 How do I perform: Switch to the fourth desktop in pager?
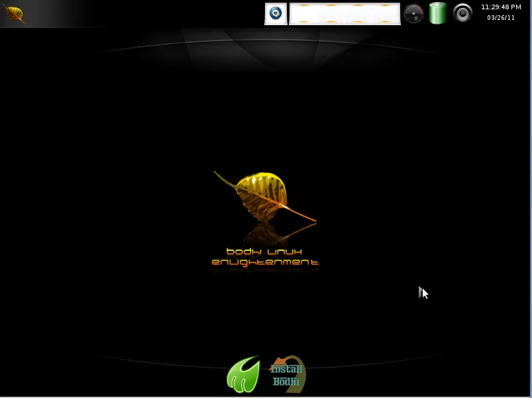click(385, 14)
